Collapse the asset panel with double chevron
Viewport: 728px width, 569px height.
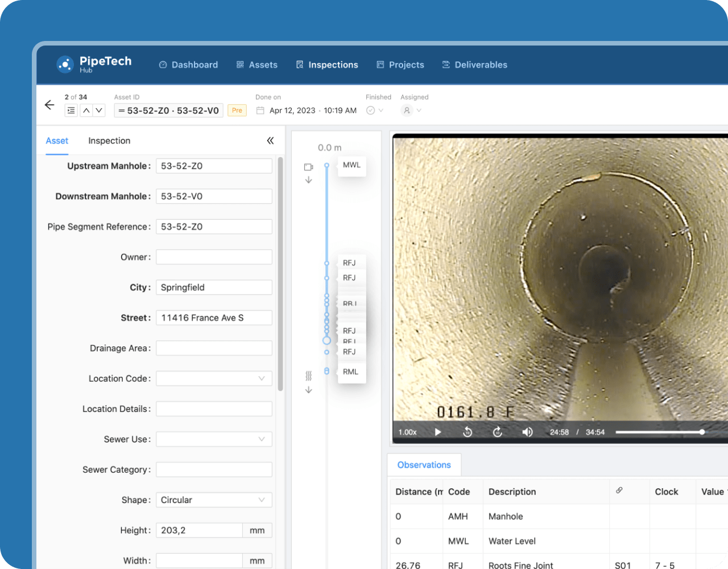pos(270,141)
